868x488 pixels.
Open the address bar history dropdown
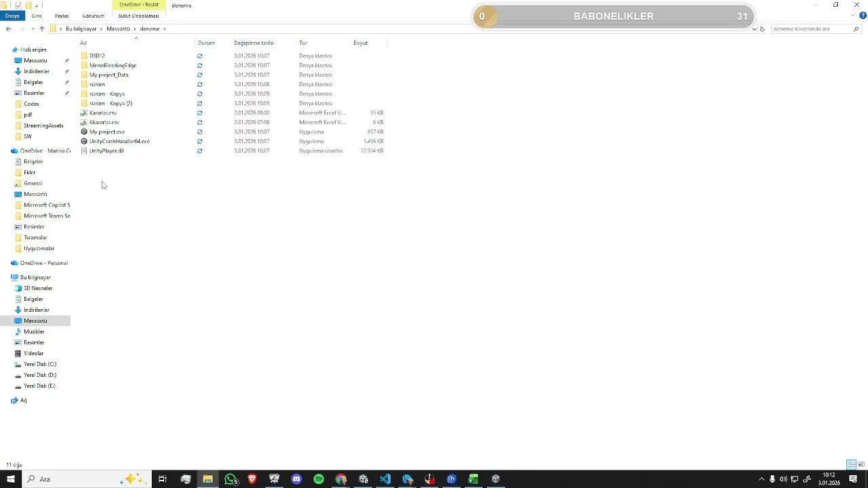(754, 29)
